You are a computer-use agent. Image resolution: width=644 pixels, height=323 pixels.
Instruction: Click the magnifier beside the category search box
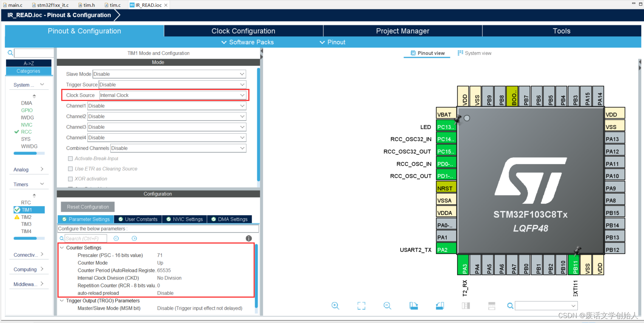click(10, 53)
